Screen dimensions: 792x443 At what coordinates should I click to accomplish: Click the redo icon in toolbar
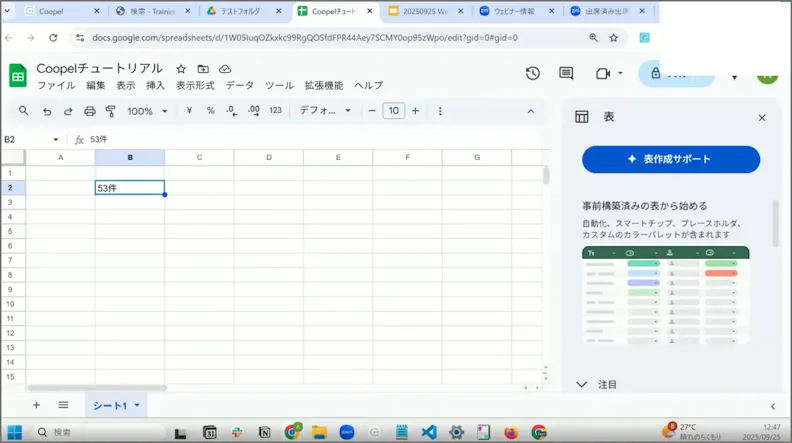(x=68, y=111)
